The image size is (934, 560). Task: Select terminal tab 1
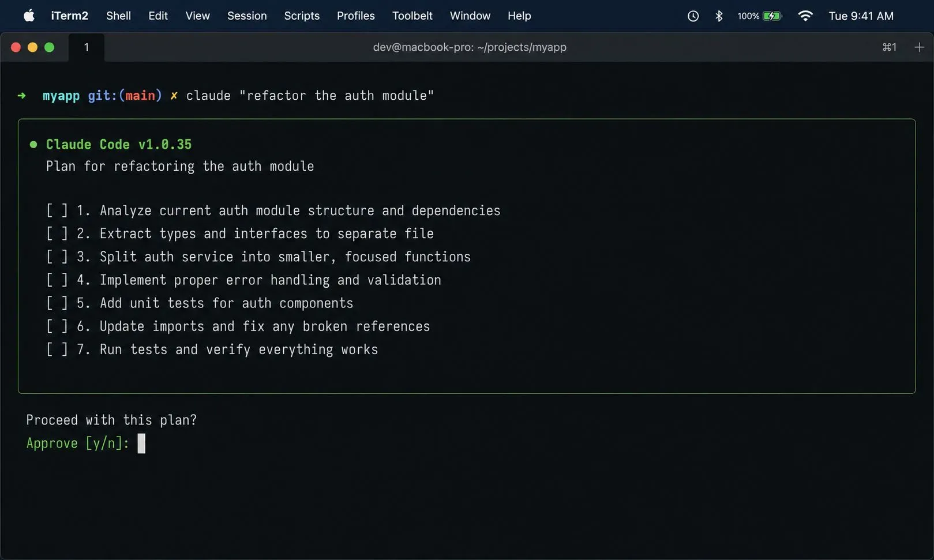point(87,47)
